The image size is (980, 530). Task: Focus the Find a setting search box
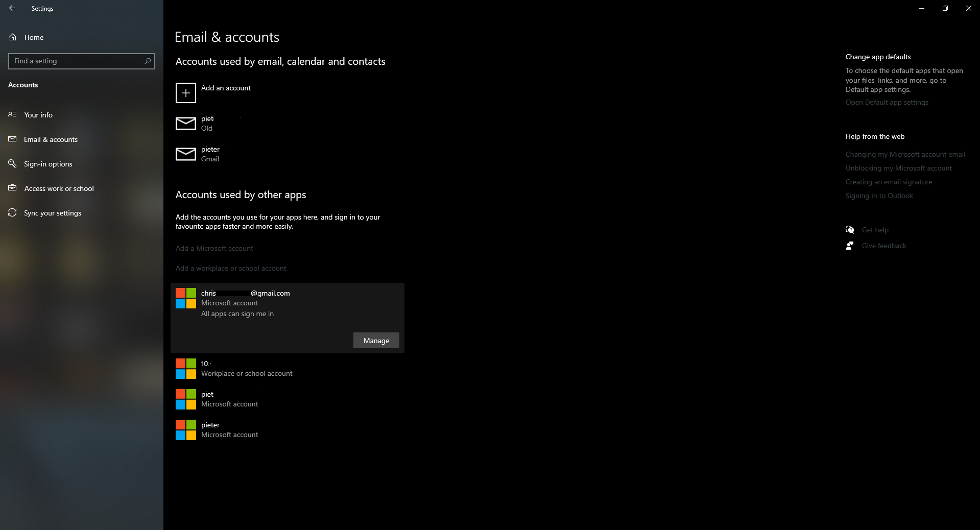coord(82,61)
